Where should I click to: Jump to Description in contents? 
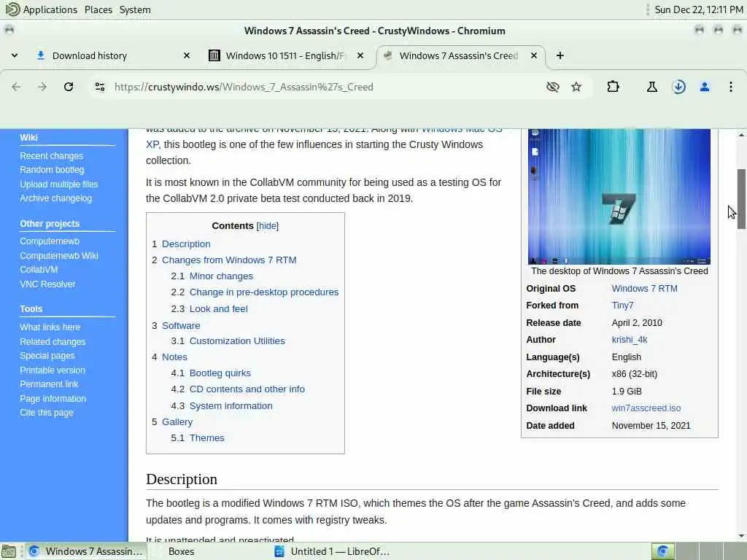tap(186, 244)
